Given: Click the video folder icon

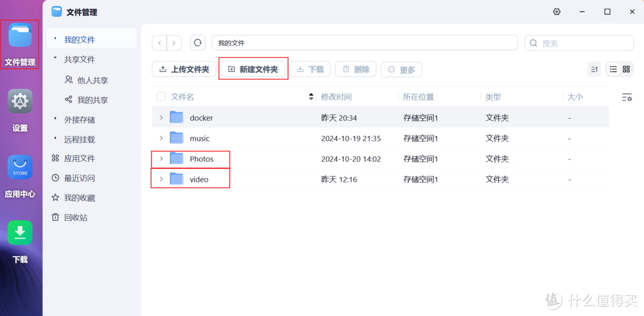Looking at the screenshot, I should (177, 179).
